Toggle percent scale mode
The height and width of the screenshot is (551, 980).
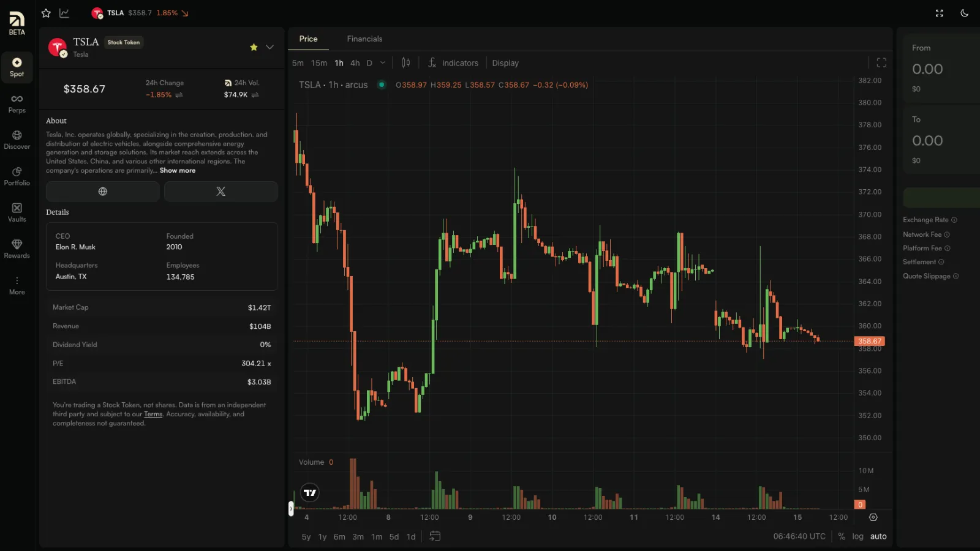pos(842,536)
